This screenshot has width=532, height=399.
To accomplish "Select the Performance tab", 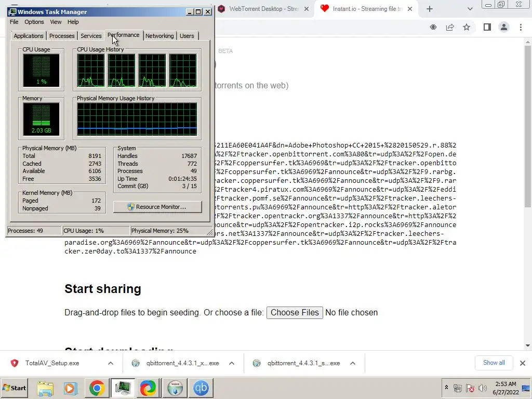I will pos(124,35).
